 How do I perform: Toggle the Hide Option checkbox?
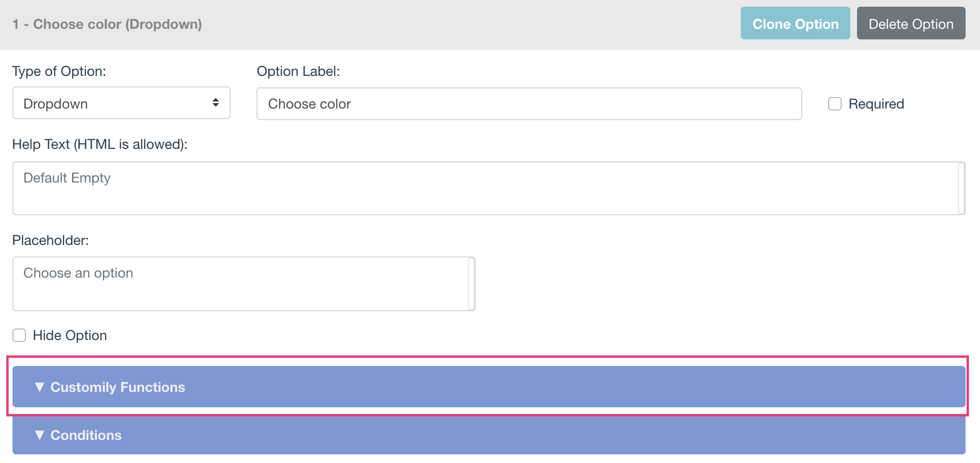click(x=19, y=335)
